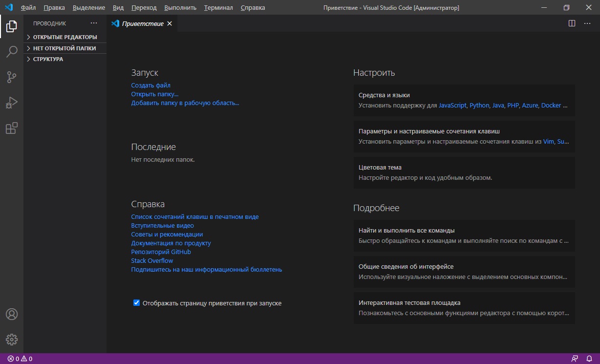Open the Средства и языки card
600x364 pixels.
pyautogui.click(x=464, y=100)
